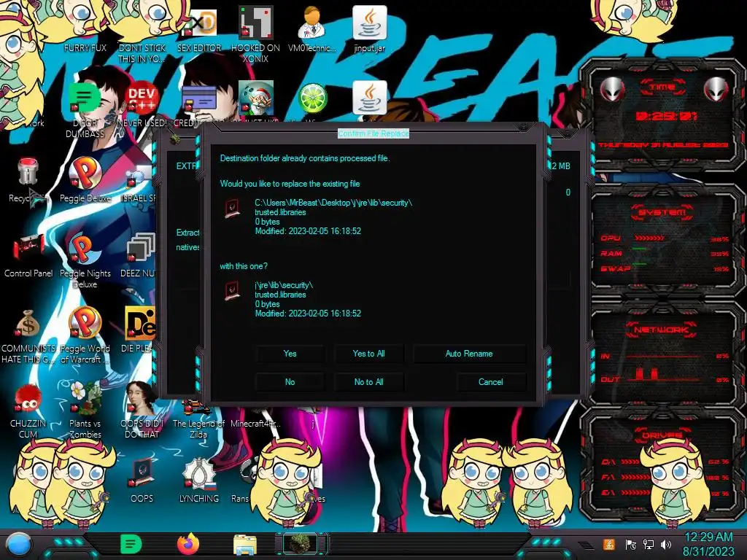Click the Start orb on taskbar

[x=18, y=544]
